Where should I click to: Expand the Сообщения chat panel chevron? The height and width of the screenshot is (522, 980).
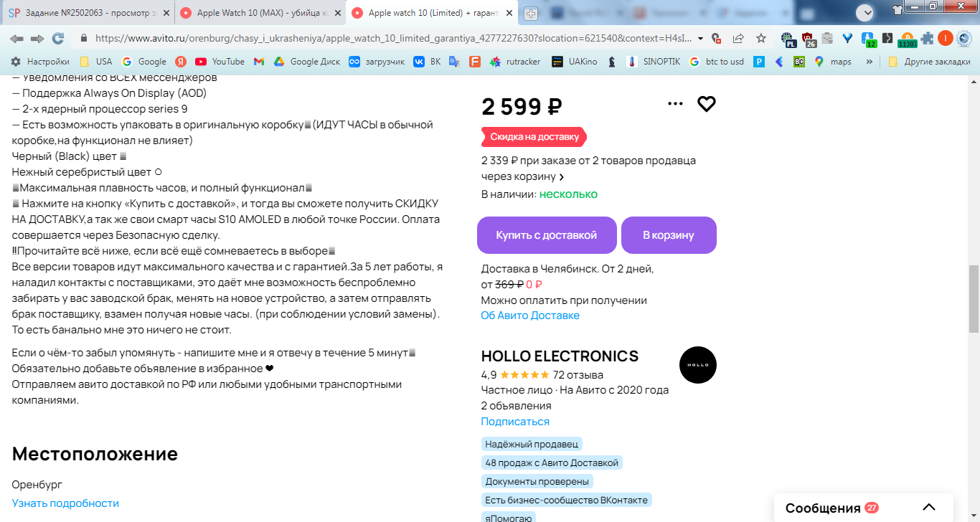point(929,507)
